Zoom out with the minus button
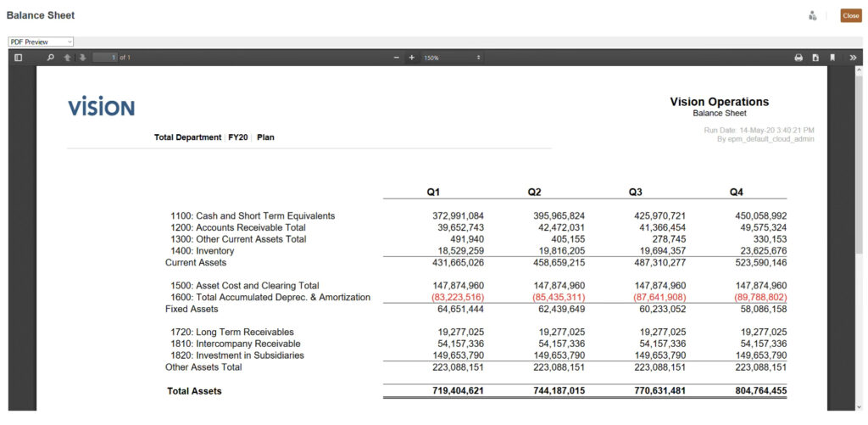This screenshot has width=868, height=425. pos(396,58)
